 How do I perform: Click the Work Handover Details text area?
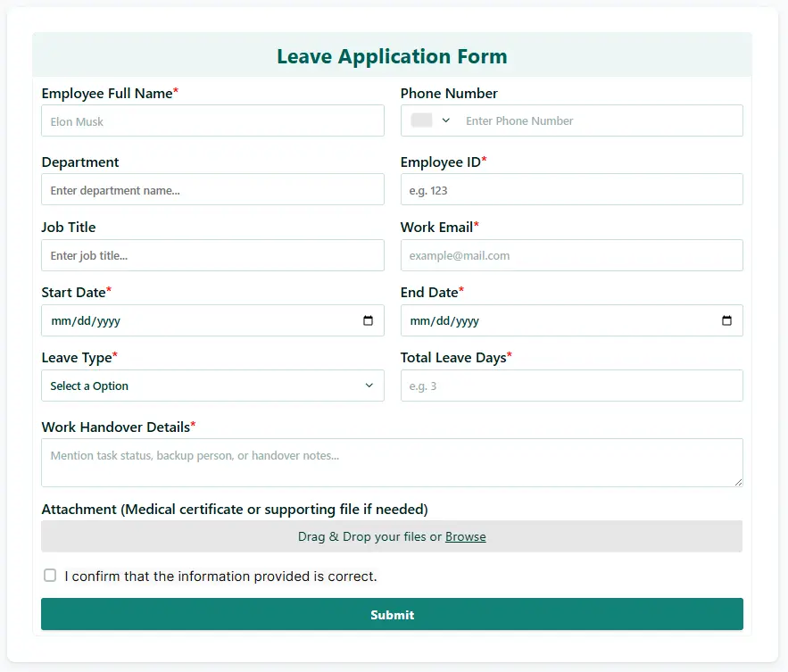392,462
